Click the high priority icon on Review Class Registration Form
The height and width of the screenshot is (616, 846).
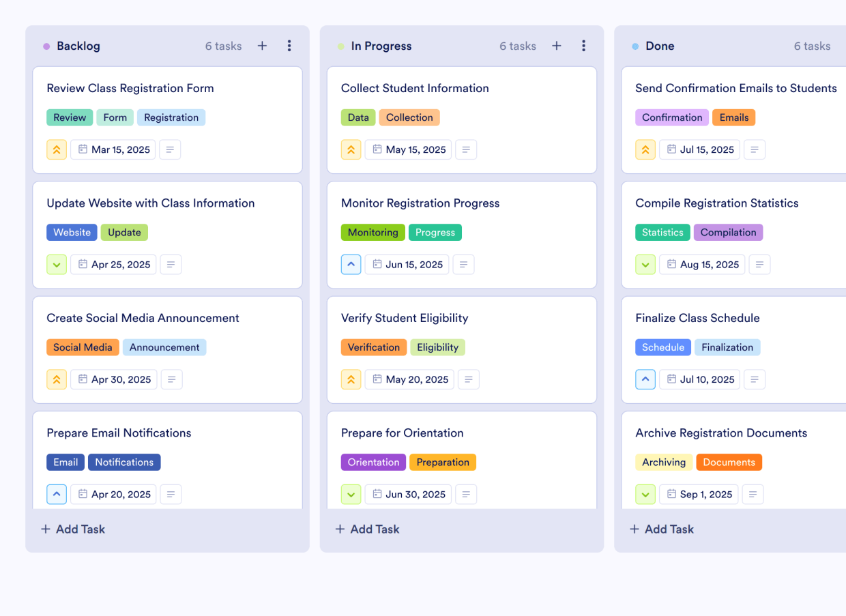57,149
